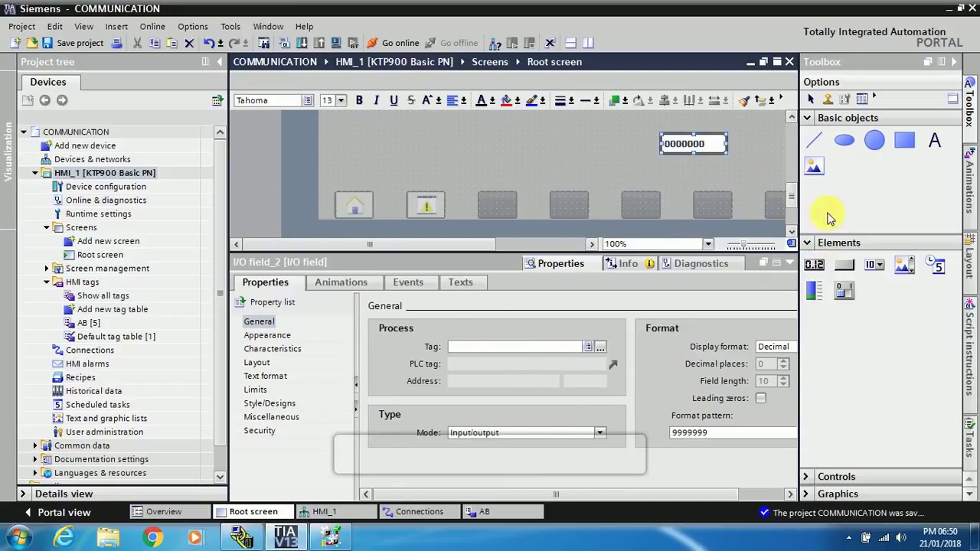Viewport: 980px width, 551px height.
Task: Open Root screen in project tree
Action: point(100,255)
